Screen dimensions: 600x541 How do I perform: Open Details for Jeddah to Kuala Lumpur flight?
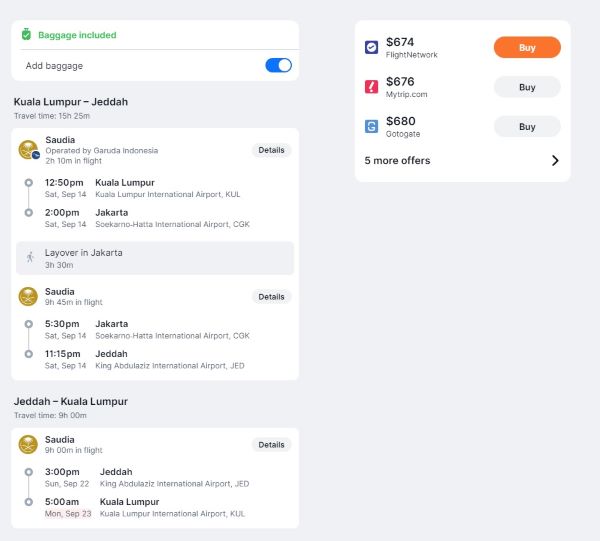(271, 445)
